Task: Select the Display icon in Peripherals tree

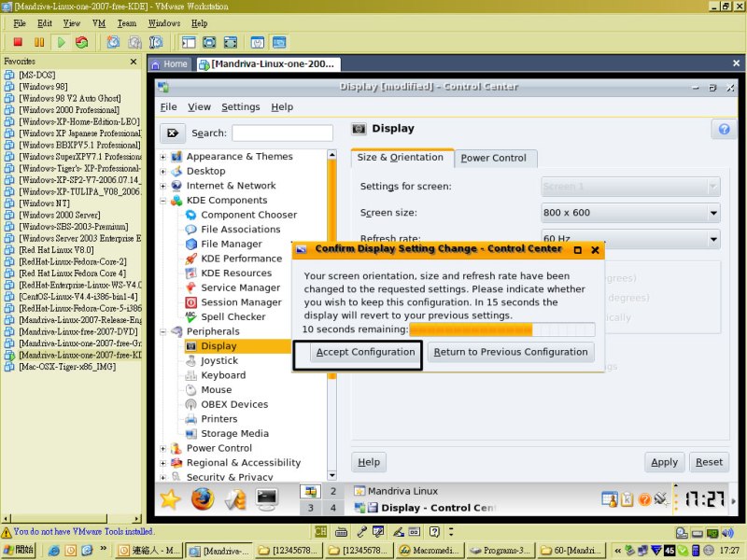Action: 191,346
